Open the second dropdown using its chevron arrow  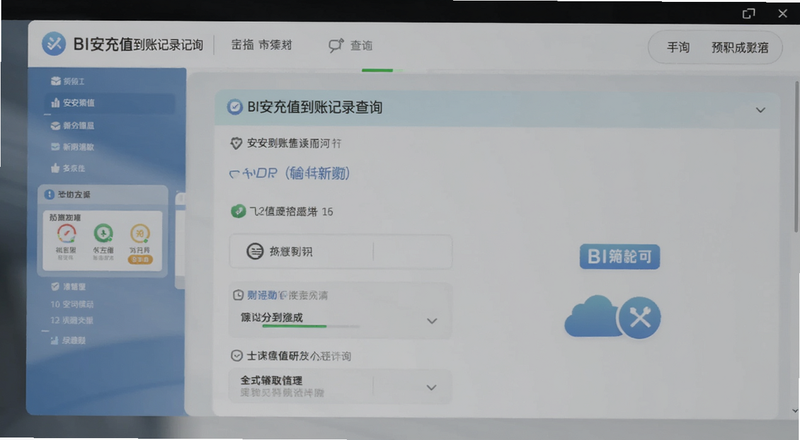pos(432,387)
